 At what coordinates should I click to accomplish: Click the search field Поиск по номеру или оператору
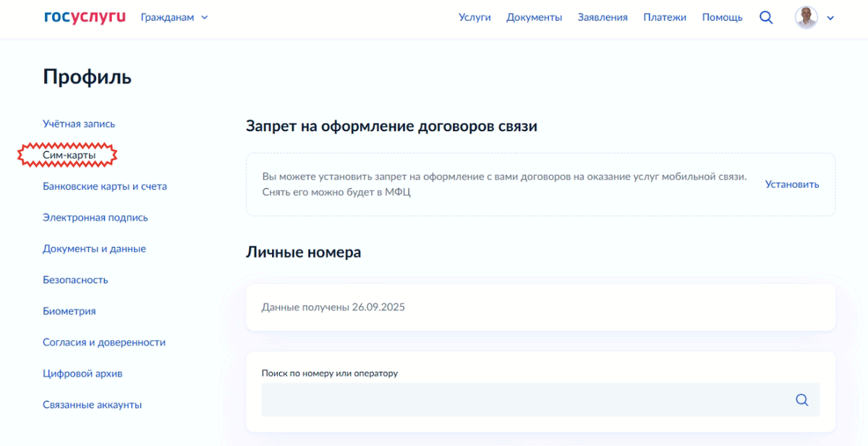tap(506, 399)
